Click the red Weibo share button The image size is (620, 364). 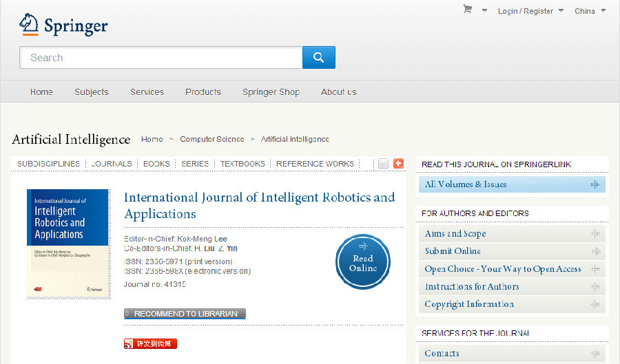pos(150,343)
